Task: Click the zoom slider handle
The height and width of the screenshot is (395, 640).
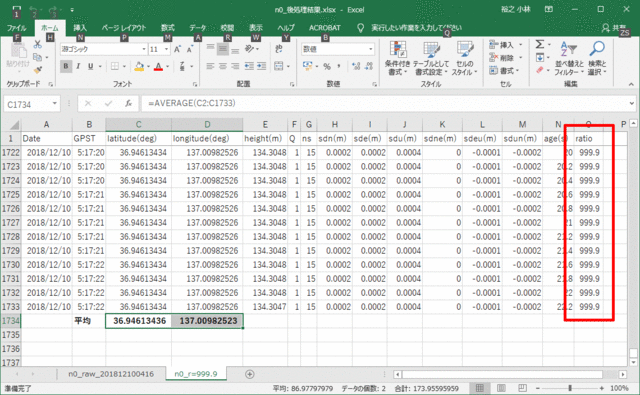Action: pyautogui.click(x=570, y=388)
